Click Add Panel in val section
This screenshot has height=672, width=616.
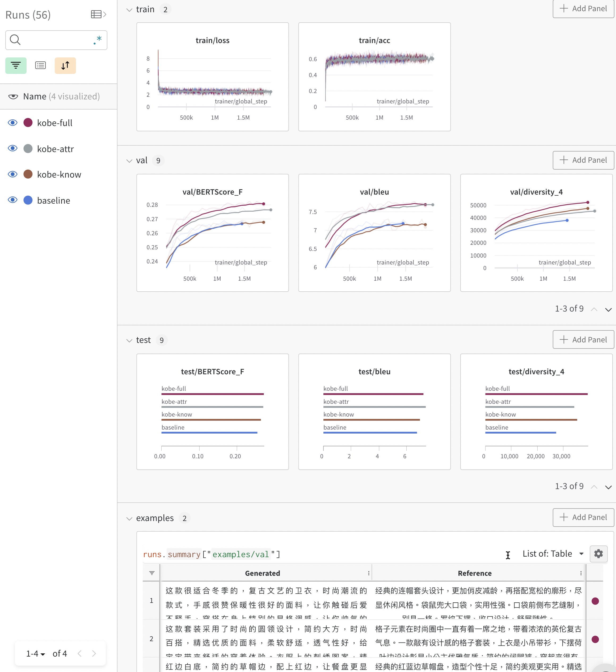[583, 160]
